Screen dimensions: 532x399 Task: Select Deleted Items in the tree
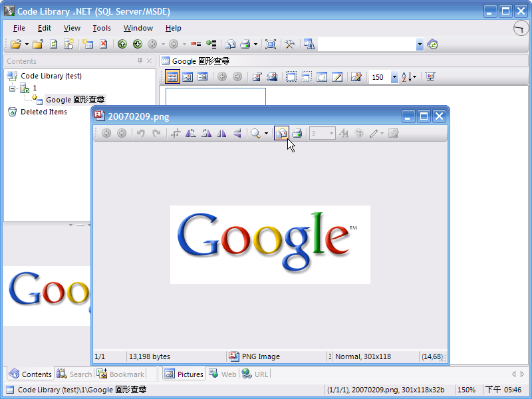tap(44, 112)
